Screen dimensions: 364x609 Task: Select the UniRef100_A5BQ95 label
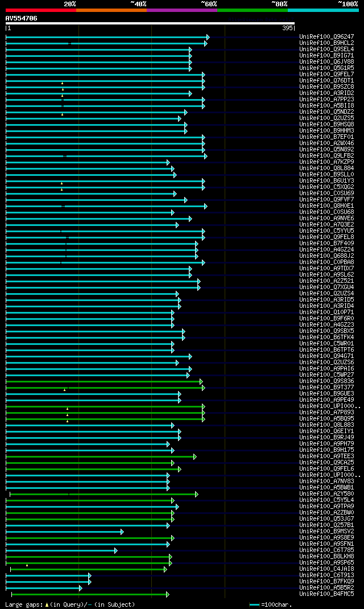click(x=326, y=419)
